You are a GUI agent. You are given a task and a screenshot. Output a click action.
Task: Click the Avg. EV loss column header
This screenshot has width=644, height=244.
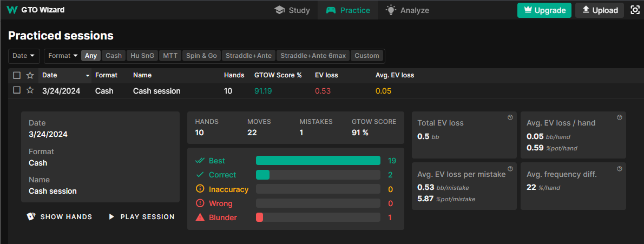395,75
